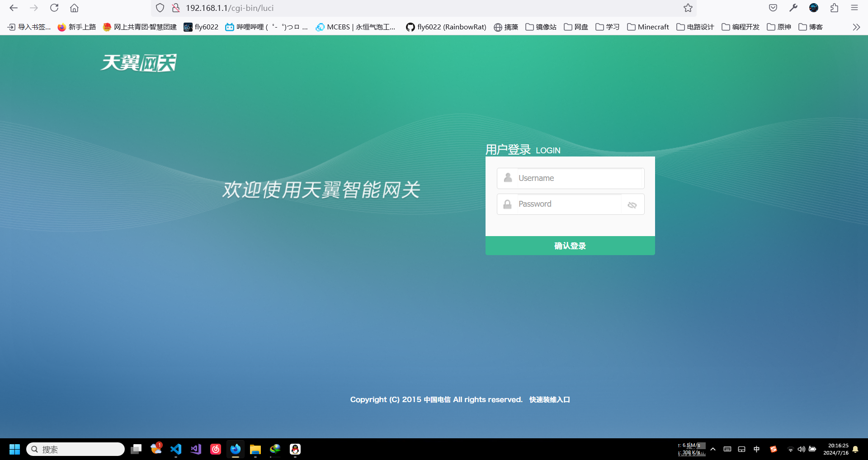This screenshot has width=868, height=460.
Task: Open the touch keyboard tray icon
Action: coord(727,449)
